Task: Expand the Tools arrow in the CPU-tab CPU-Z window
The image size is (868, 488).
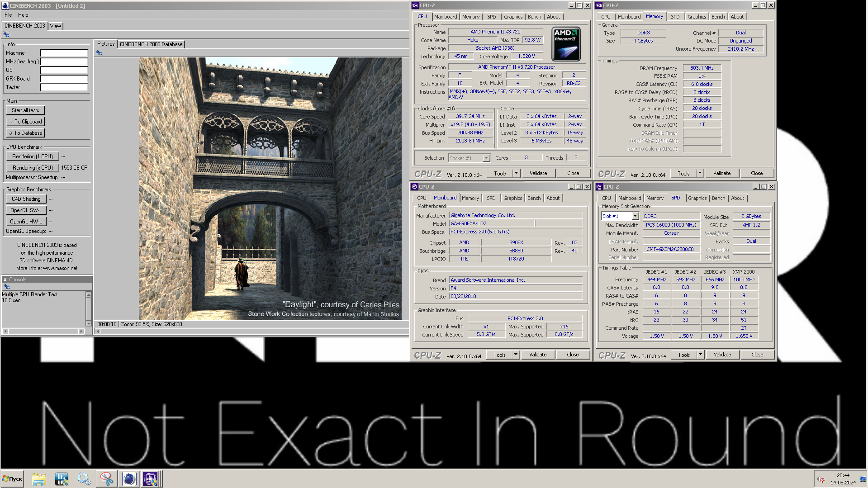Action: (516, 173)
